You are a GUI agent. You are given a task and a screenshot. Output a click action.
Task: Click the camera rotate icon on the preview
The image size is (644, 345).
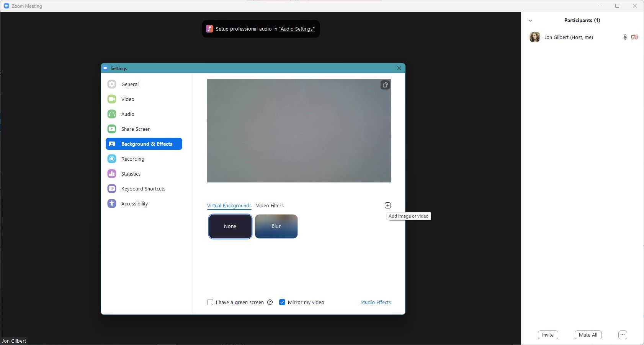pos(385,85)
